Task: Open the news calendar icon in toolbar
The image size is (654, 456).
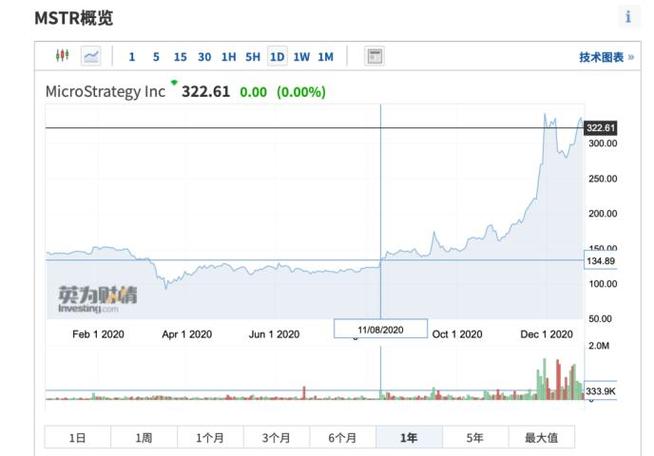Action: point(374,56)
